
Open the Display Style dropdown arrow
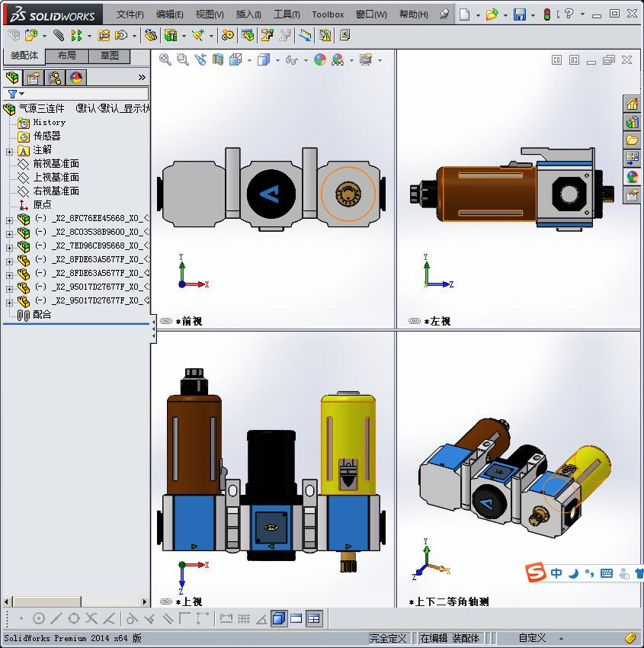point(277,60)
